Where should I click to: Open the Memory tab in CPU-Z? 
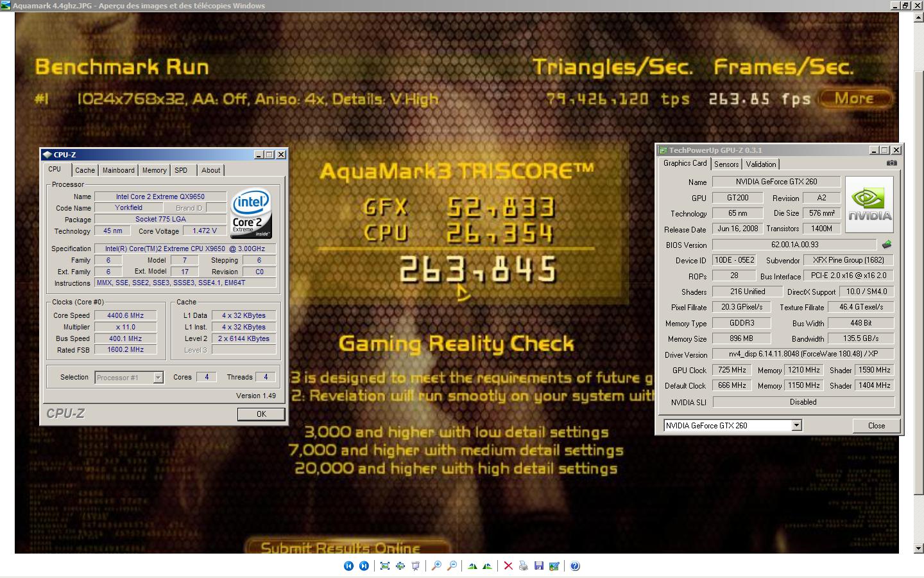coord(154,170)
